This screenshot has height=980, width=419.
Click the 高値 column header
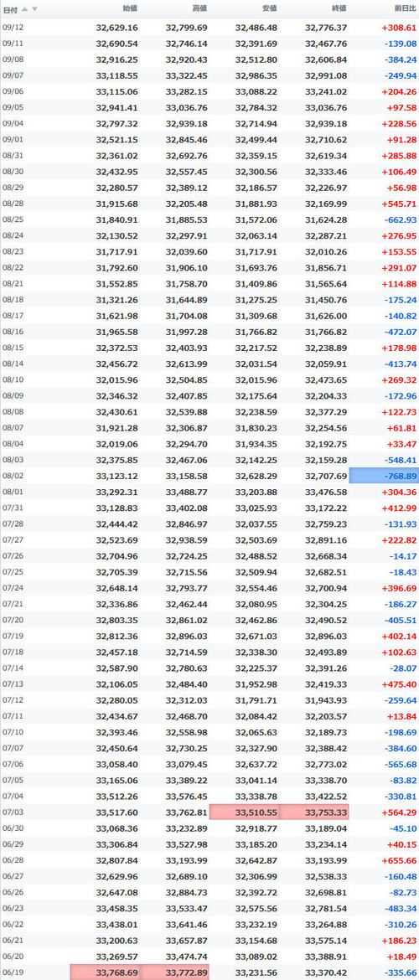[x=199, y=8]
